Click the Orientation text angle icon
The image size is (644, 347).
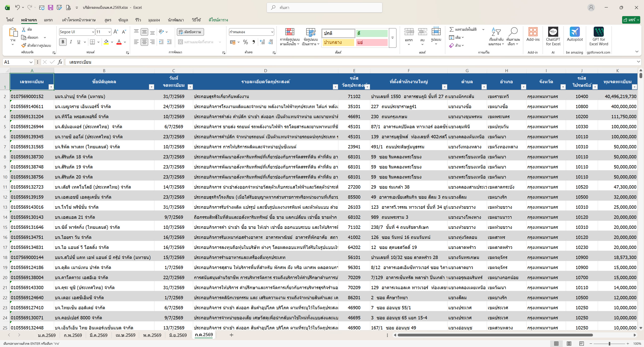click(162, 32)
